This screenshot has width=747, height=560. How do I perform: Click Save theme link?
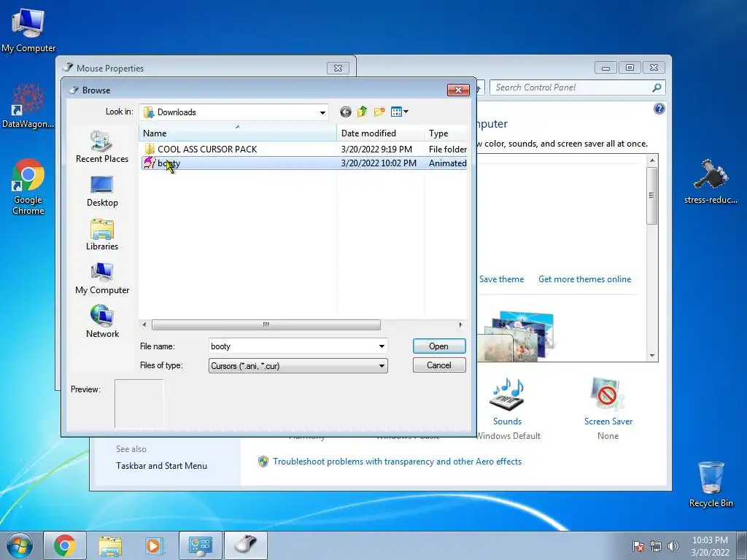pos(501,279)
